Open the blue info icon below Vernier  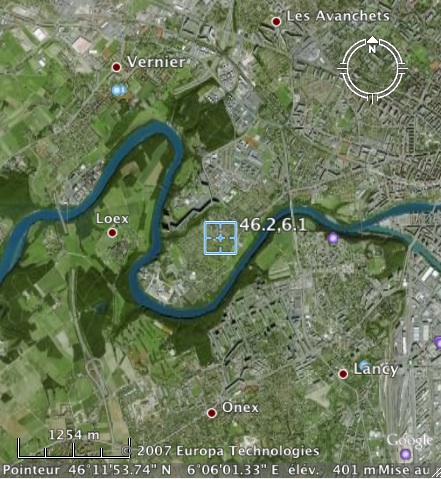point(119,90)
